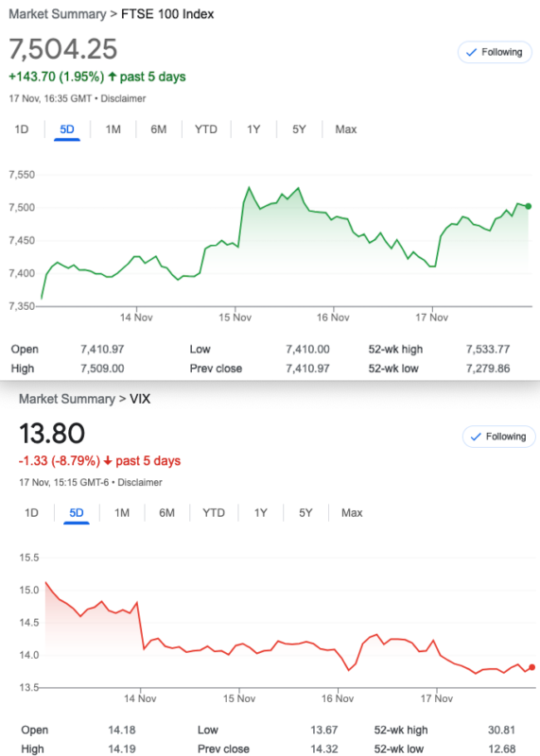Select the 1D tab on the FTSE 100 chart
The image size is (540, 756).
tap(22, 129)
